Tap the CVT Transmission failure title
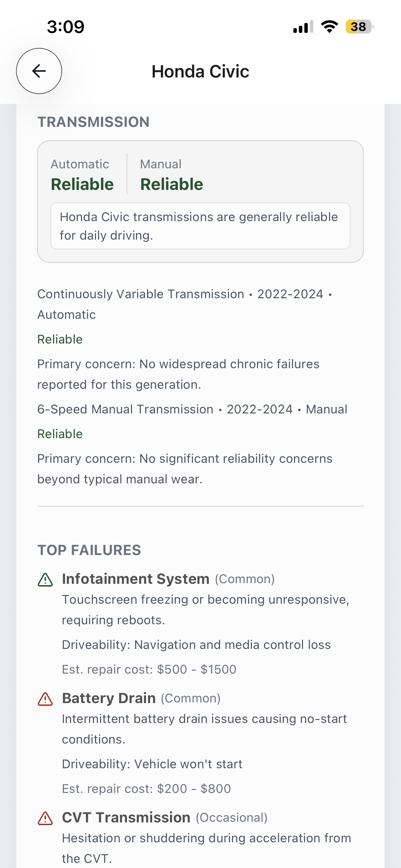 126,818
